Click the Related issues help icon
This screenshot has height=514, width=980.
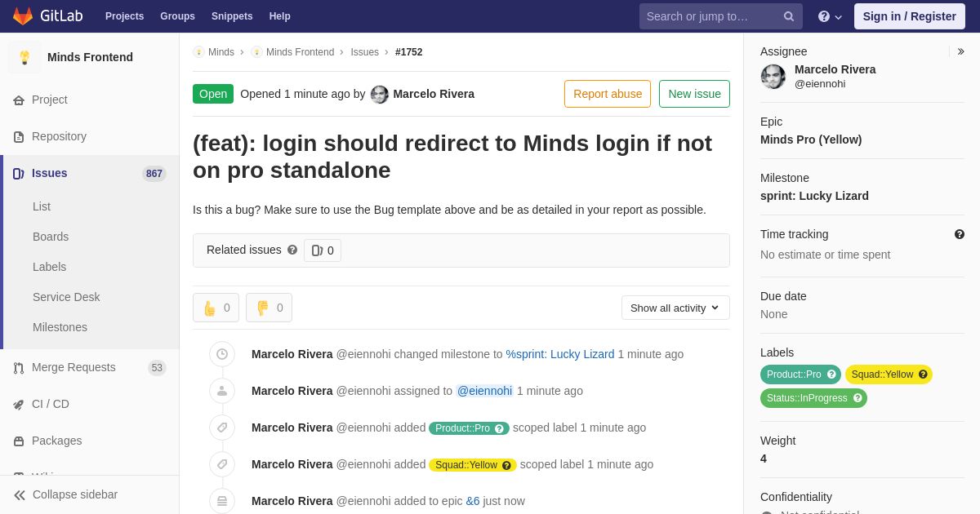[292, 250]
